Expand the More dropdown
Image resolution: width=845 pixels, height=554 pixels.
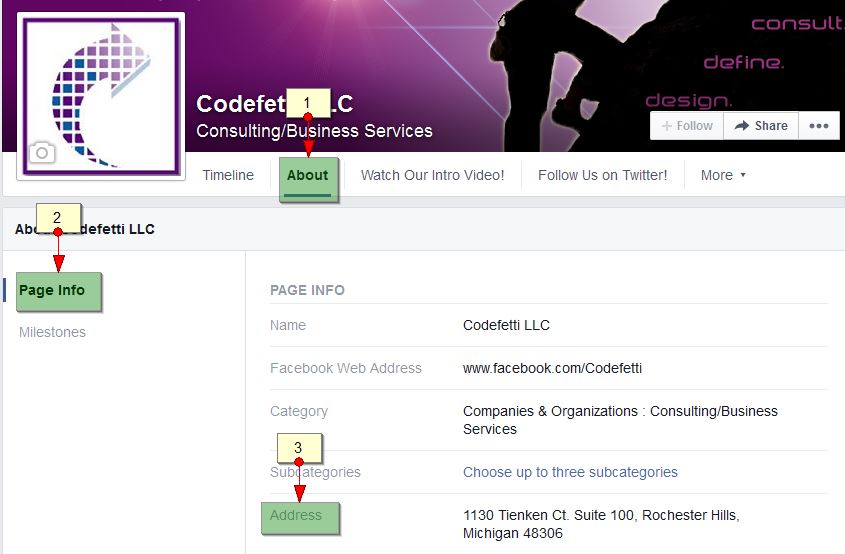[x=723, y=175]
